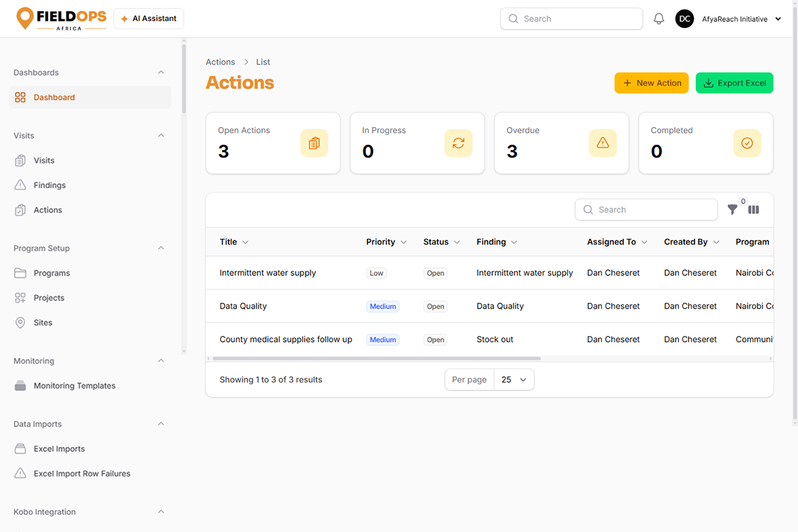
Task: Sort by the Title column header
Action: point(234,242)
